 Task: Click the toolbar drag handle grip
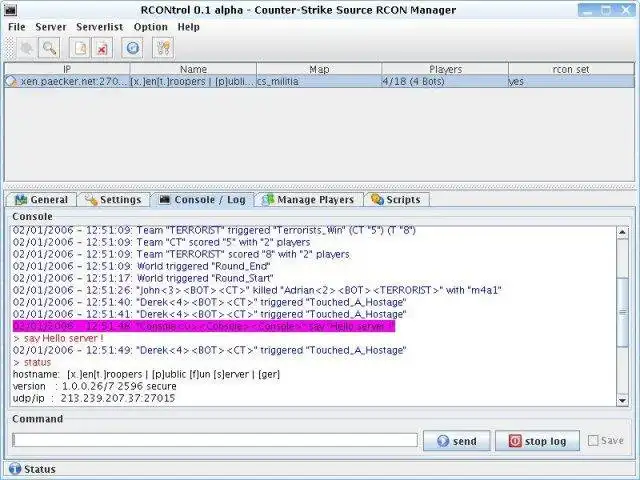point(9,48)
